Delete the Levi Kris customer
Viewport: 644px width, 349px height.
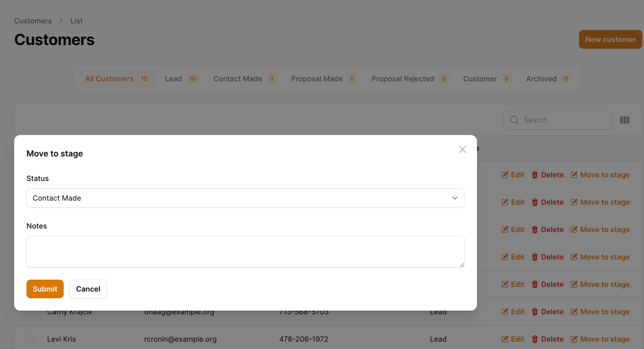[547, 339]
